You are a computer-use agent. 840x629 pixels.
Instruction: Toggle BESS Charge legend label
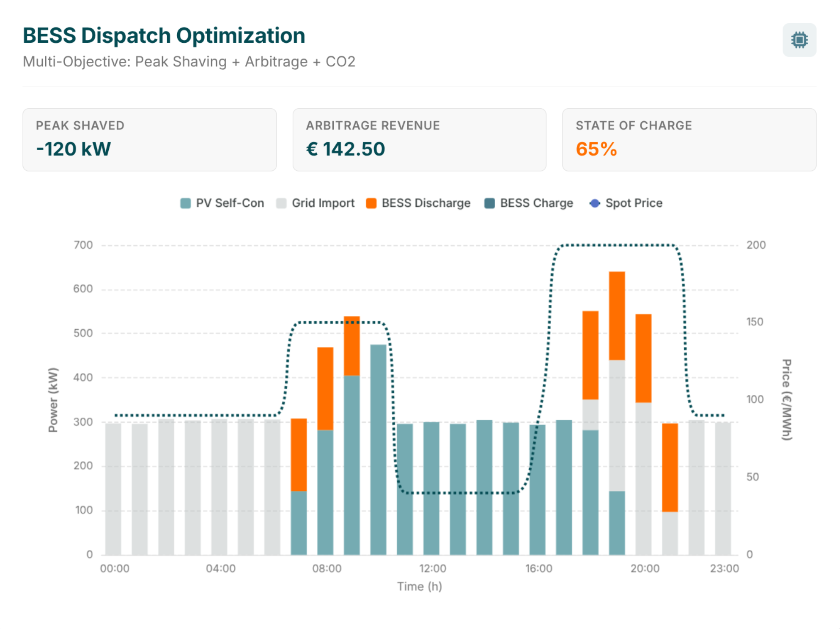click(536, 203)
